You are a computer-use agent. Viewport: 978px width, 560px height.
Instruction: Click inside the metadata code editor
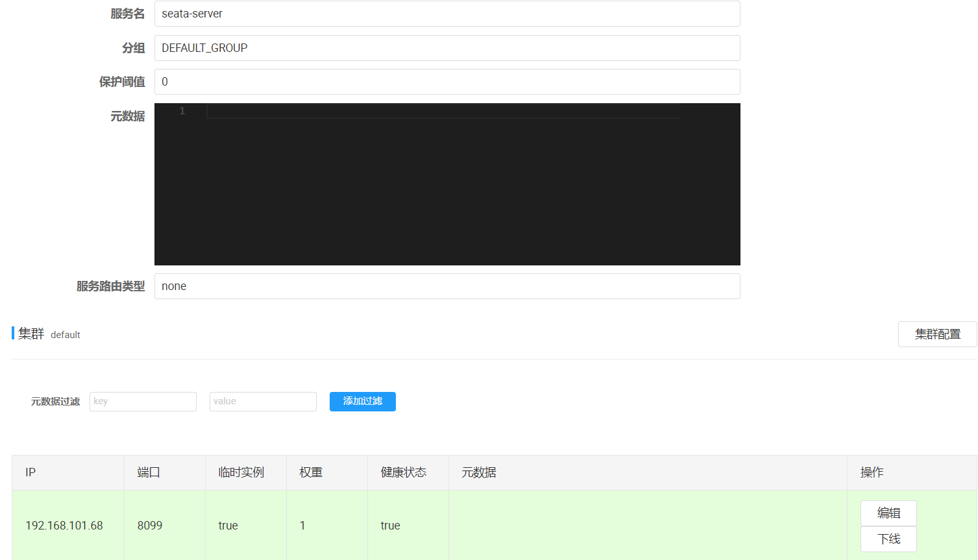click(447, 184)
